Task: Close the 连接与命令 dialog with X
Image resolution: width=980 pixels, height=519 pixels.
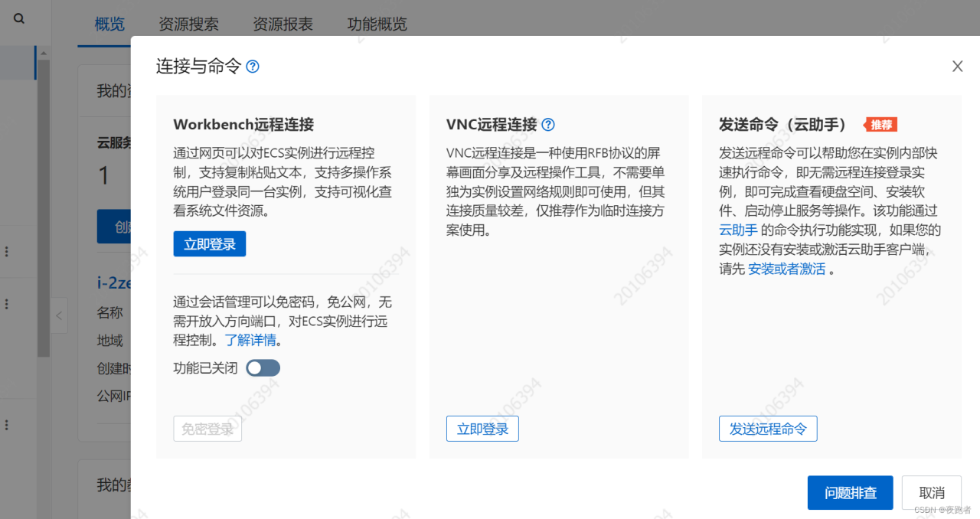Action: click(957, 67)
